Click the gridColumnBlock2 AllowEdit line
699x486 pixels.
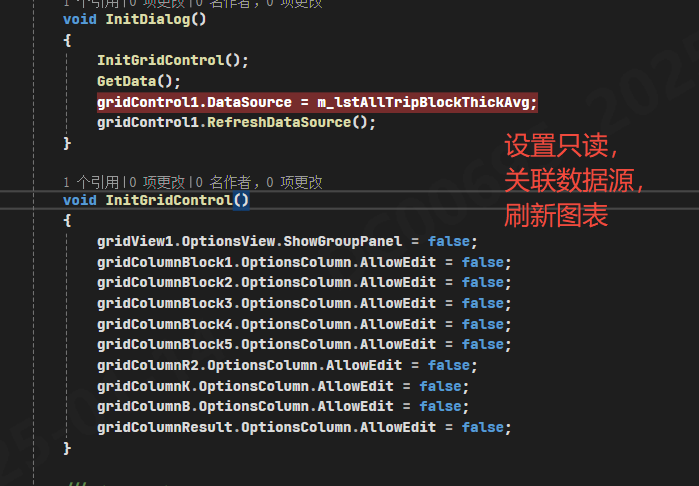304,282
